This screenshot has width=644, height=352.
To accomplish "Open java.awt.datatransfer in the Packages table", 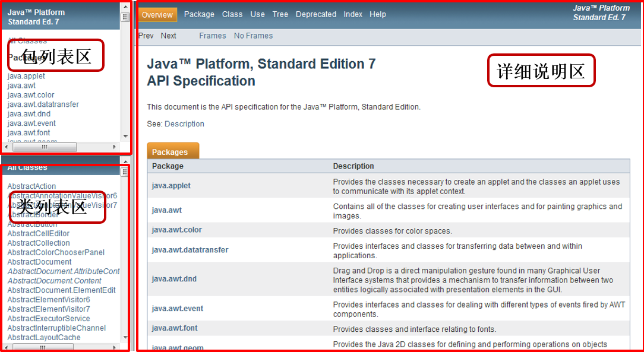I will pyautogui.click(x=190, y=250).
